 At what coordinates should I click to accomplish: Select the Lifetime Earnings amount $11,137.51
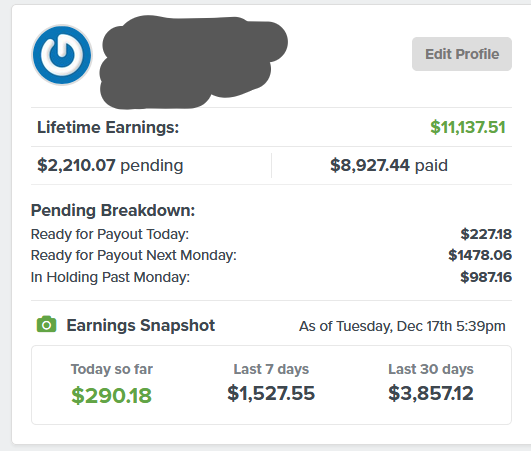[468, 127]
